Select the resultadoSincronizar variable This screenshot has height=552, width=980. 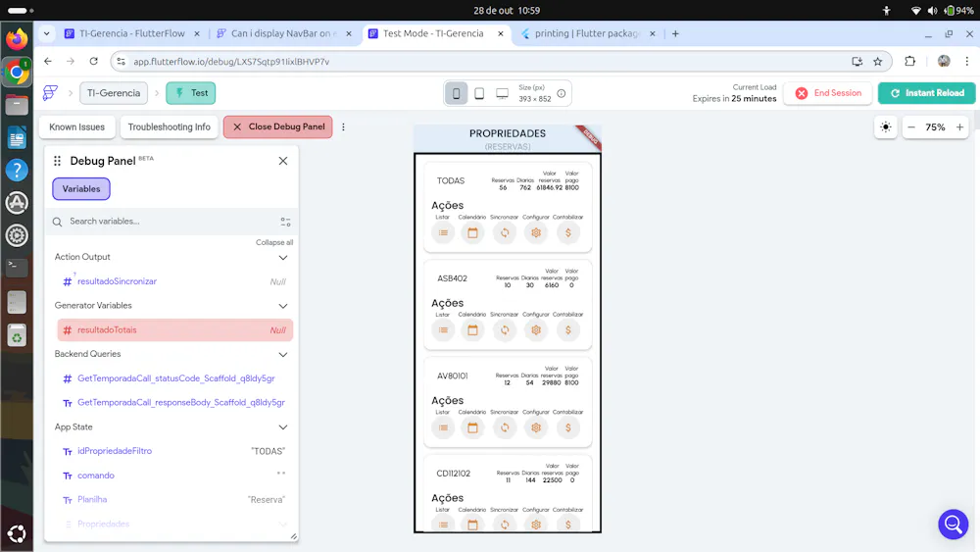point(117,281)
